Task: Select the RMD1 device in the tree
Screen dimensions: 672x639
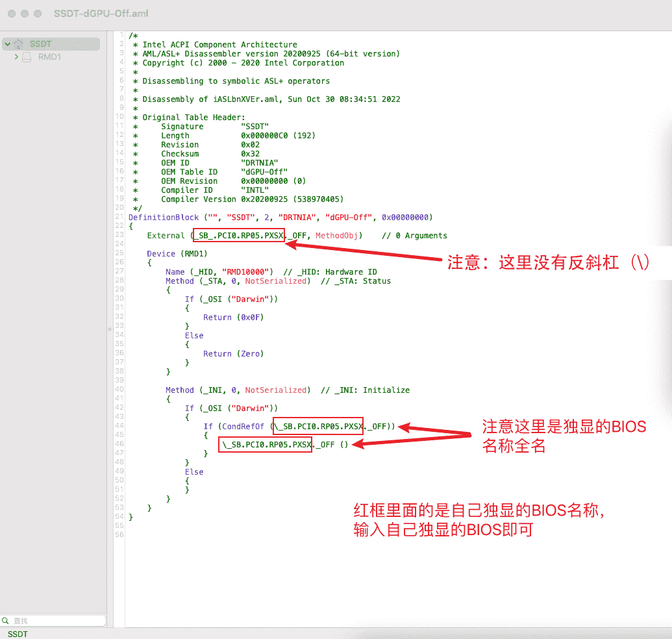Action: (49, 57)
